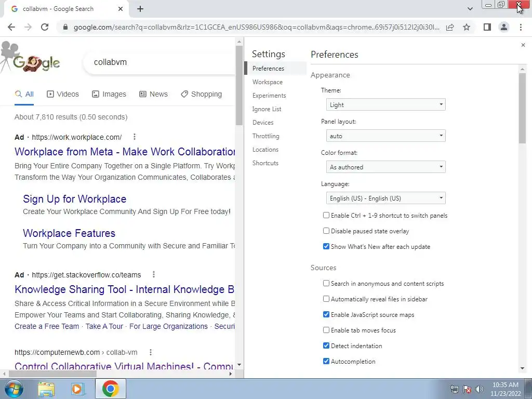
Task: Show the Shortcuts settings
Action: point(265,163)
